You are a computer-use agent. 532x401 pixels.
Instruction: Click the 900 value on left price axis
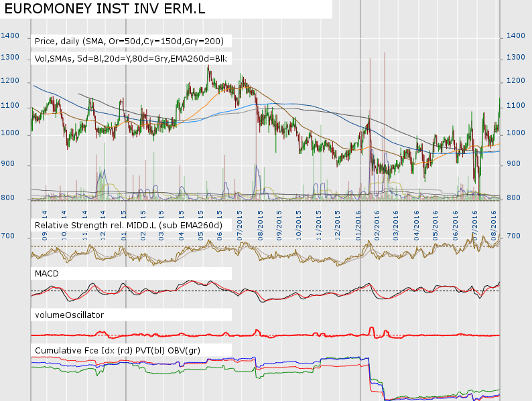coord(7,164)
